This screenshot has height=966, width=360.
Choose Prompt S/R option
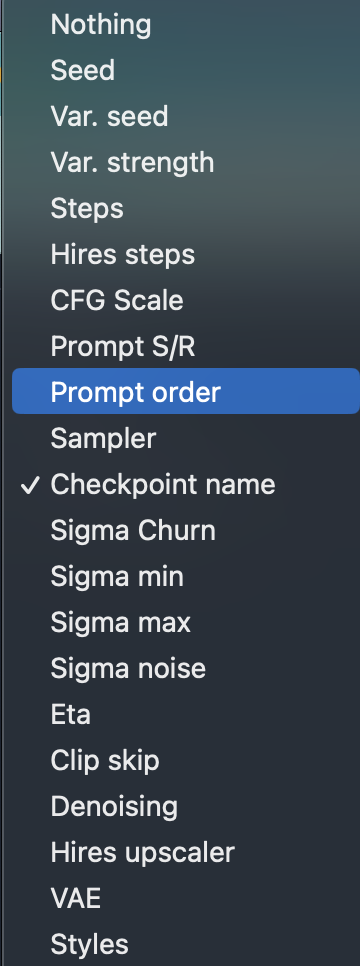[185, 346]
